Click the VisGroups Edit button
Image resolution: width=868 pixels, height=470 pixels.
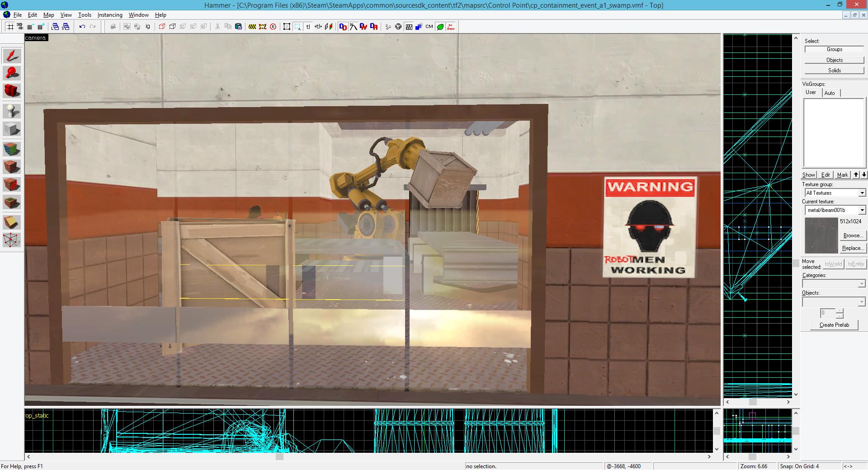(826, 175)
